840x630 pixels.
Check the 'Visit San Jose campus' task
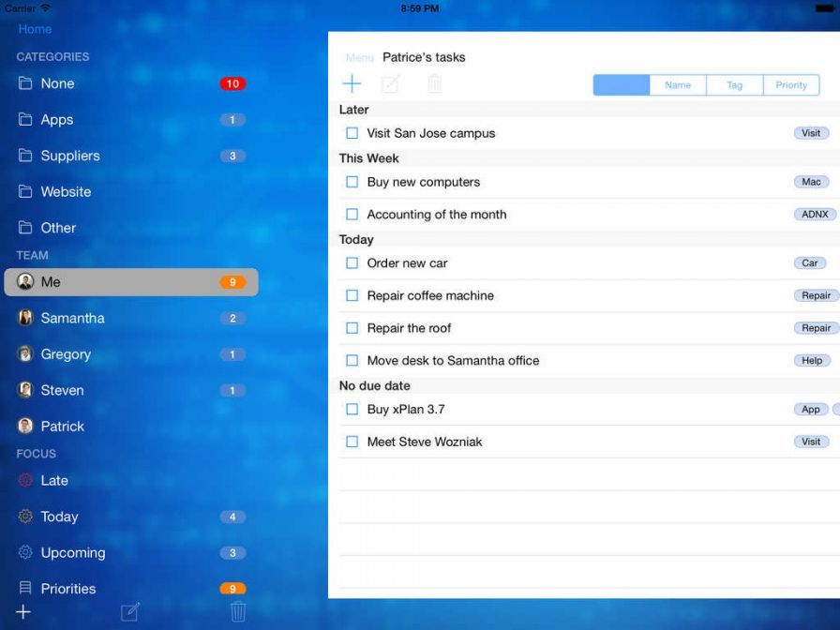(x=352, y=133)
